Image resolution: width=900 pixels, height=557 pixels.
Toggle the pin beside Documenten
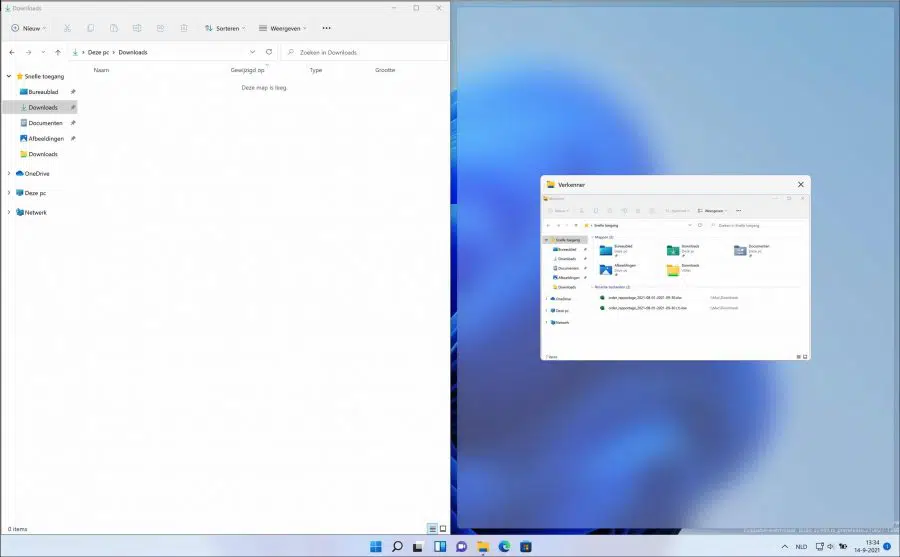pyautogui.click(x=73, y=123)
